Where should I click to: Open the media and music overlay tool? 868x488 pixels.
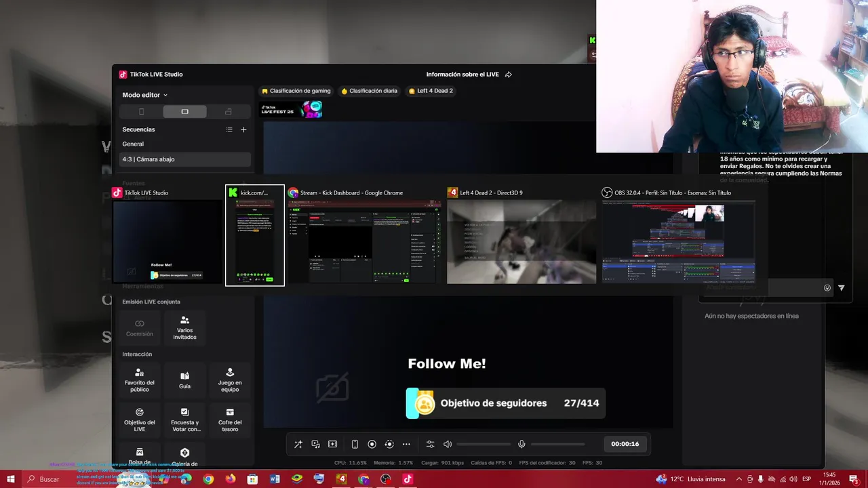point(315,444)
